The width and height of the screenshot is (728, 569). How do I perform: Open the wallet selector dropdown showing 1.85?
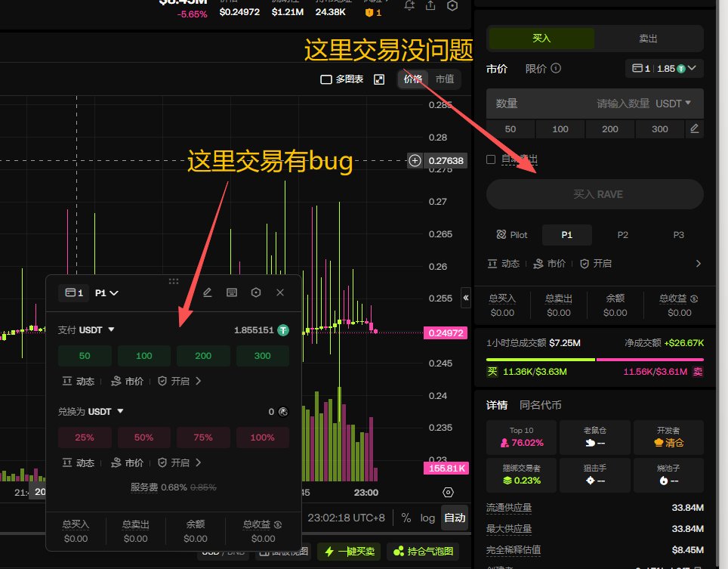pos(665,69)
